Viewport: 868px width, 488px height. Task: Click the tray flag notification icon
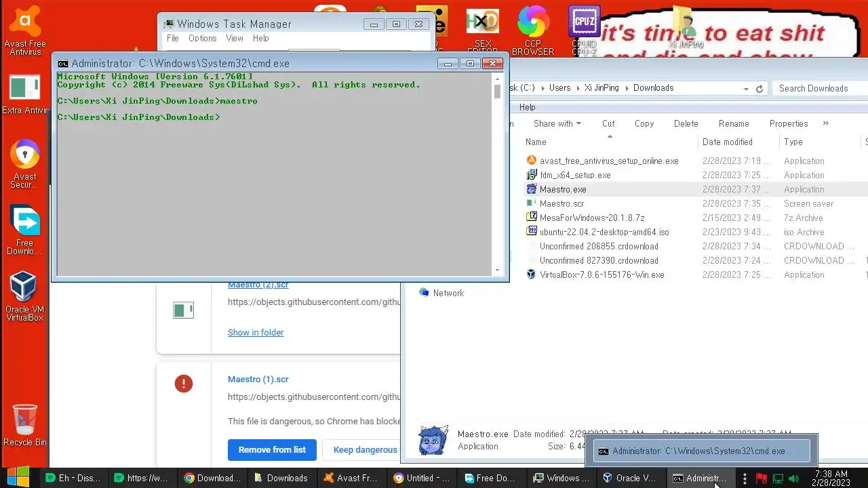[x=761, y=479]
